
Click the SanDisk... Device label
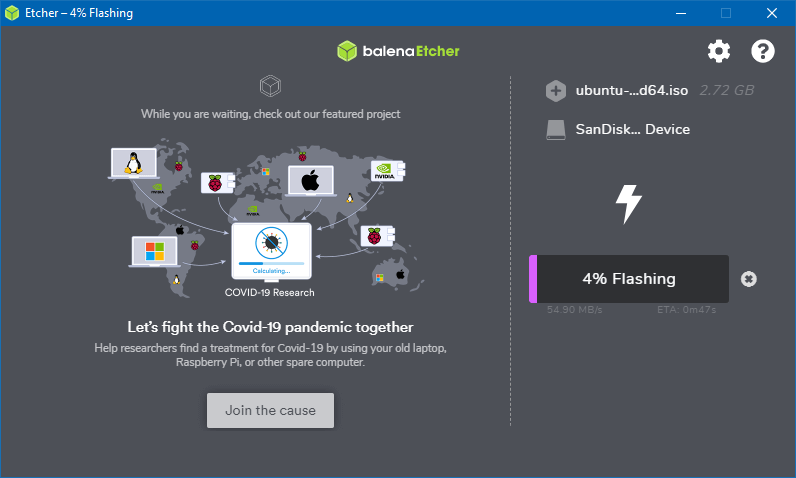coord(633,129)
